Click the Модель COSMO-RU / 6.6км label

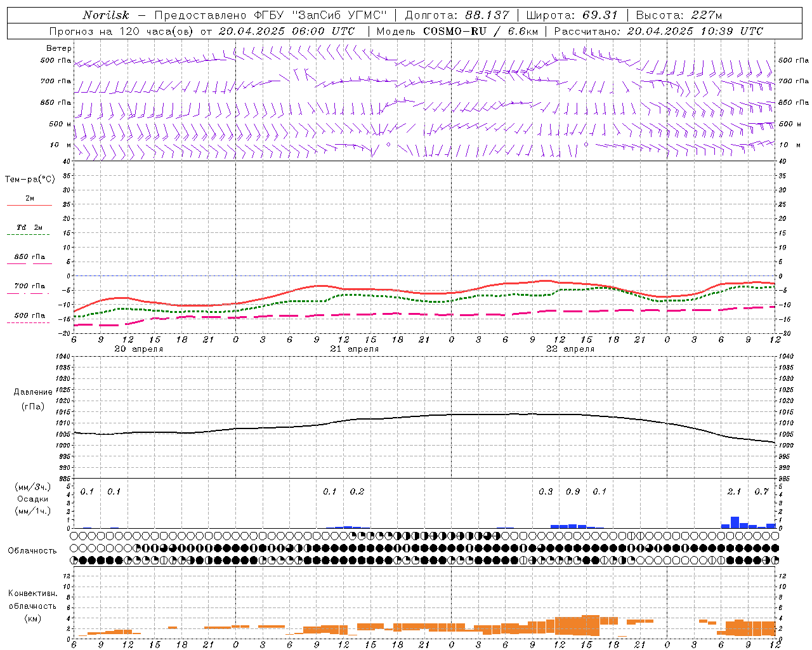pos(457,31)
